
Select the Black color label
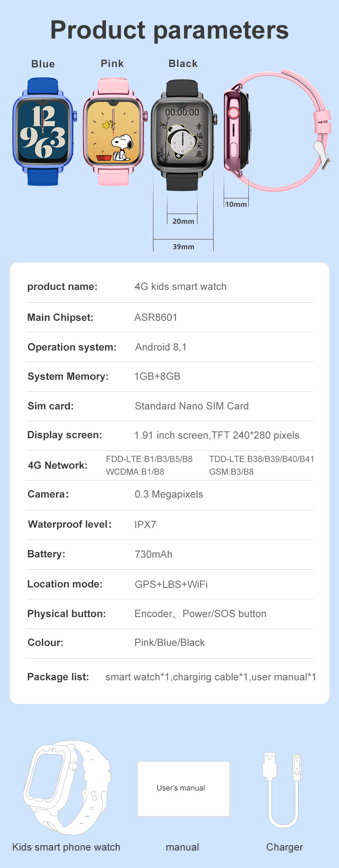183,64
